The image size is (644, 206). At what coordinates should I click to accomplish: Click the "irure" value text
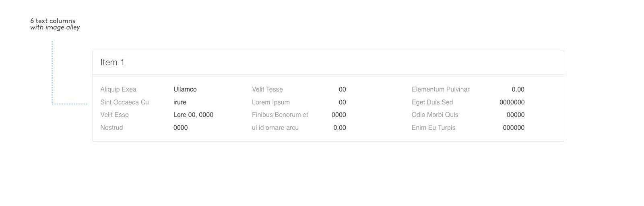click(180, 102)
